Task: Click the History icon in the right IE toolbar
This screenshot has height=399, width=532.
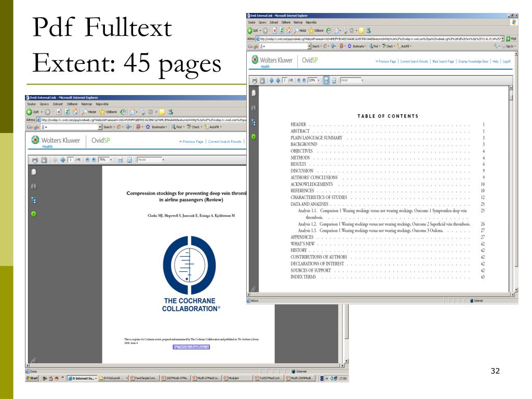Action: click(x=329, y=31)
